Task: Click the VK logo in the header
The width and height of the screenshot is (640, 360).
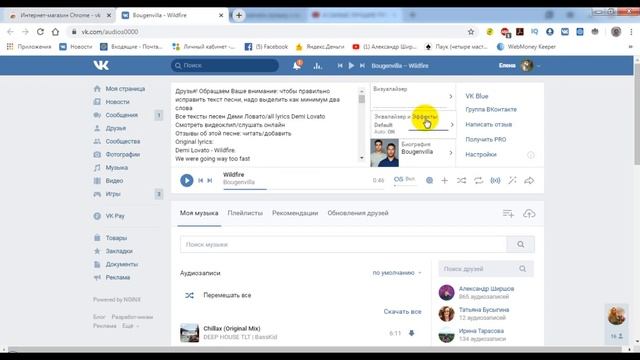Action: (101, 65)
